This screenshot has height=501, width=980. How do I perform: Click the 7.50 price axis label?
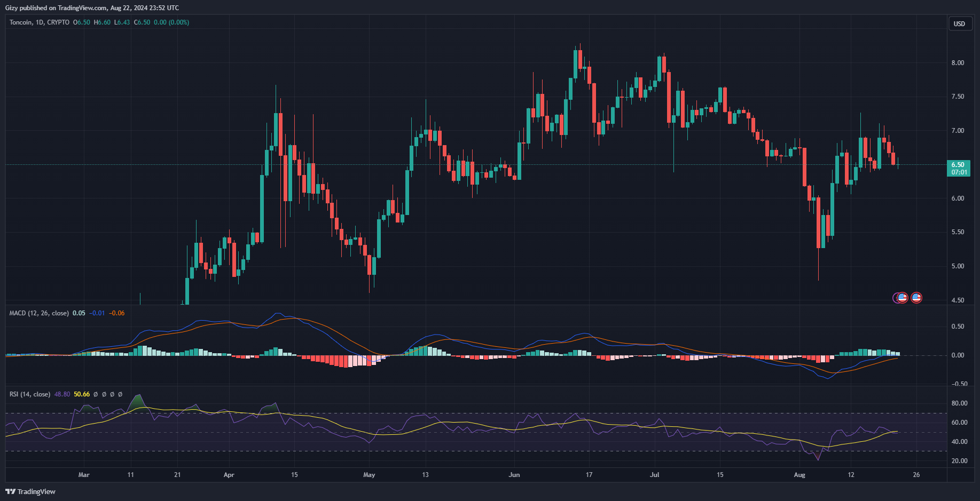pos(958,97)
